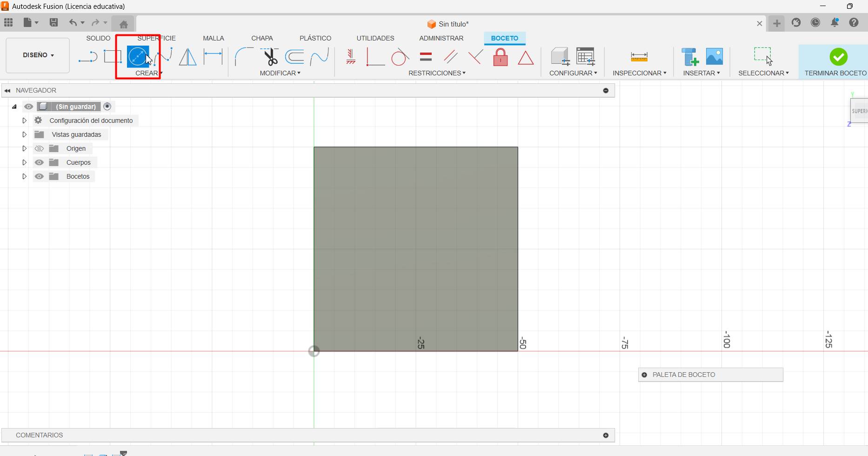Expand the Origen tree node

(x=24, y=148)
